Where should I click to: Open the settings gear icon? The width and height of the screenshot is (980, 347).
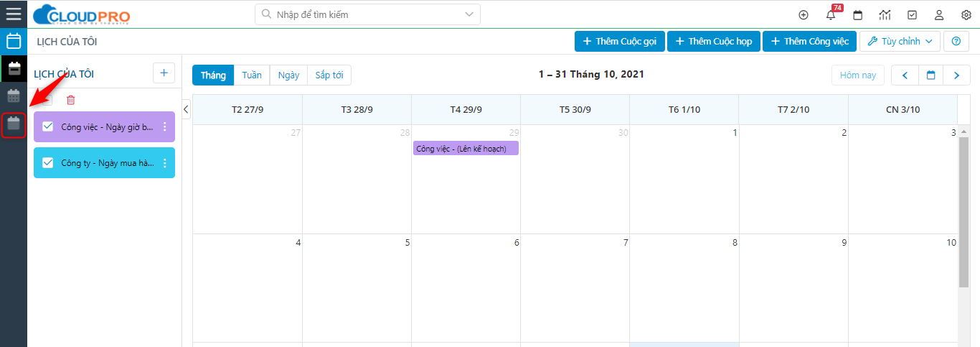tap(966, 14)
